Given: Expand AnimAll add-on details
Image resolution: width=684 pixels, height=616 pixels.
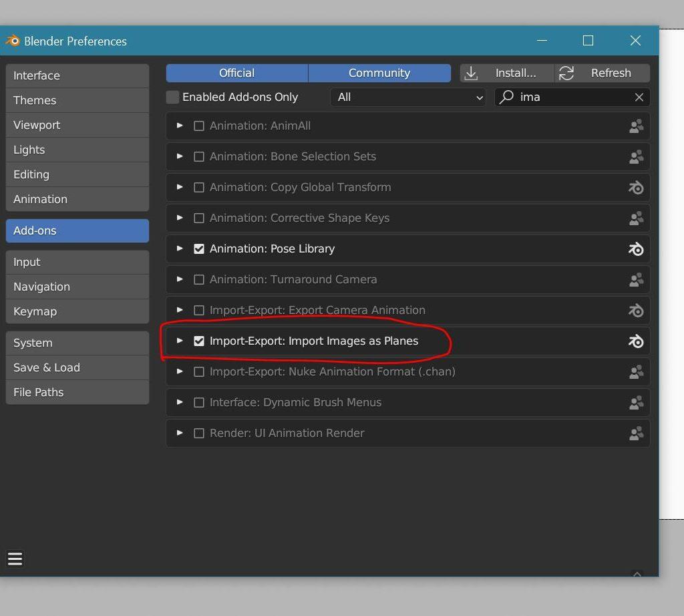Looking at the screenshot, I should pos(180,126).
